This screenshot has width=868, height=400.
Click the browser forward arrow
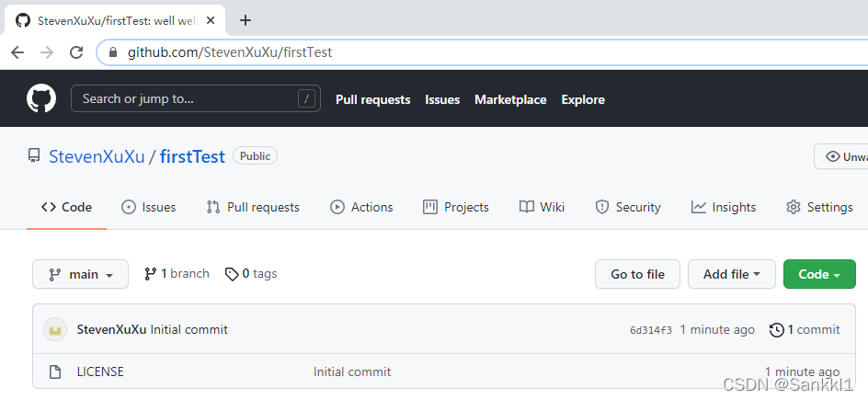point(47,52)
